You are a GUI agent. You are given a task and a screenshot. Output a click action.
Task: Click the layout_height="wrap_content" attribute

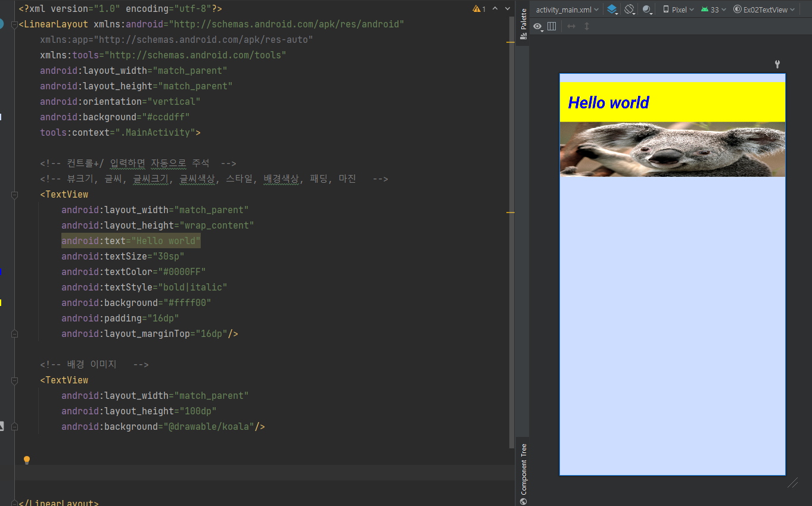point(158,226)
